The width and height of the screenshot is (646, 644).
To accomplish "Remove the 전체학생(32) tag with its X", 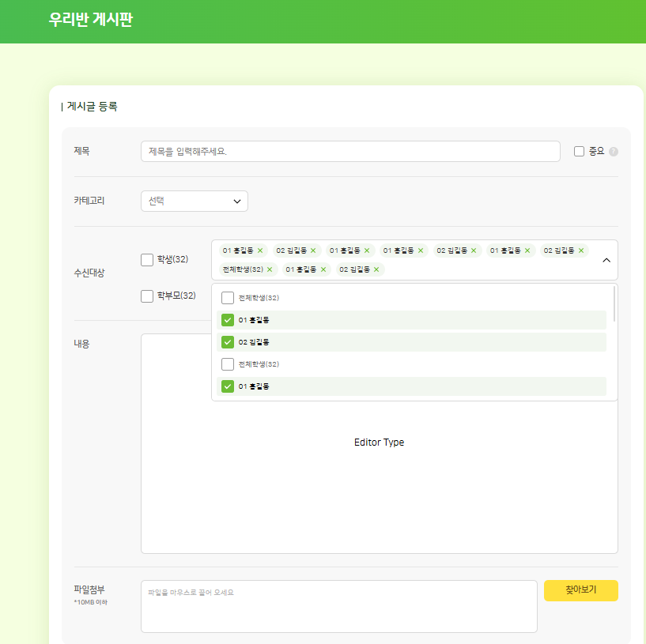I will tap(270, 269).
